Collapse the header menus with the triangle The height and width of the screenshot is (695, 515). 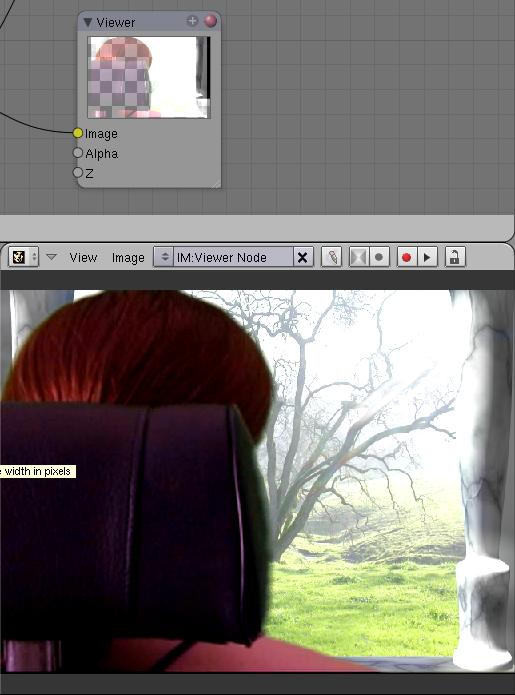[x=51, y=257]
